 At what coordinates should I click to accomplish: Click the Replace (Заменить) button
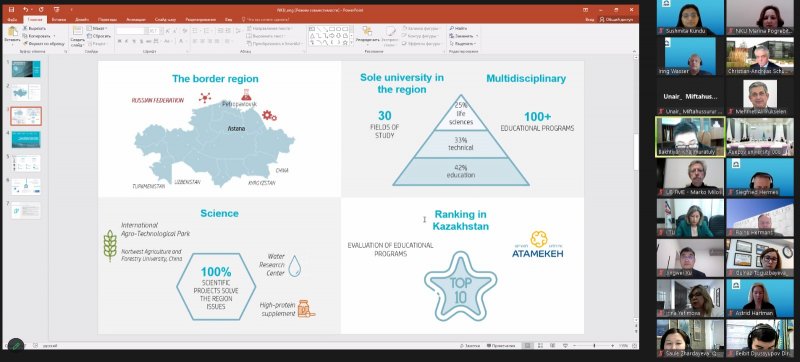[464, 36]
